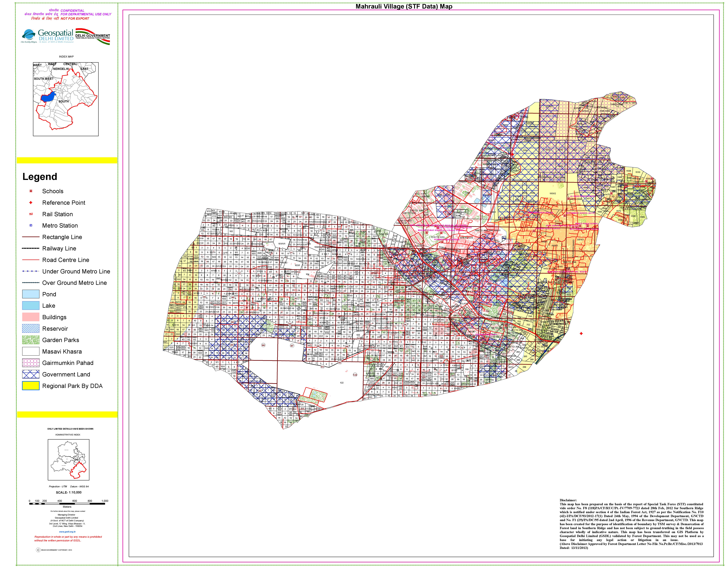Click the Schools legend icon

coord(31,191)
